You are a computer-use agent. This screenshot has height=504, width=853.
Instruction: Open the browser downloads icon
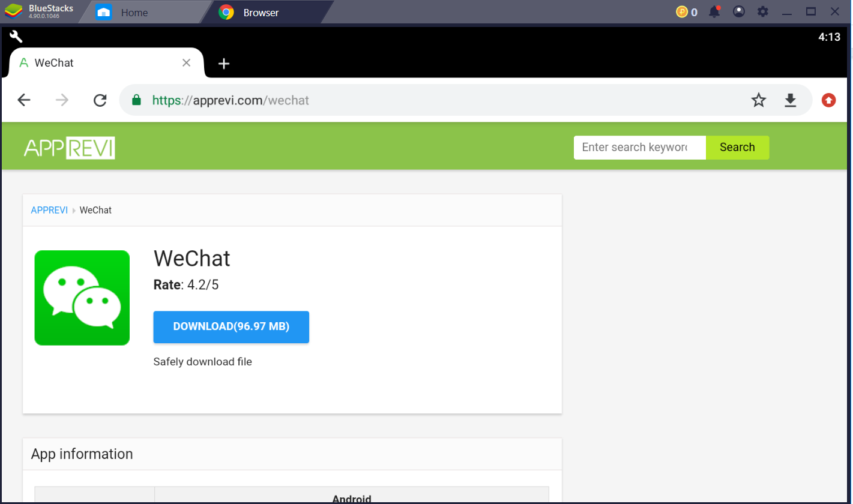tap(791, 100)
